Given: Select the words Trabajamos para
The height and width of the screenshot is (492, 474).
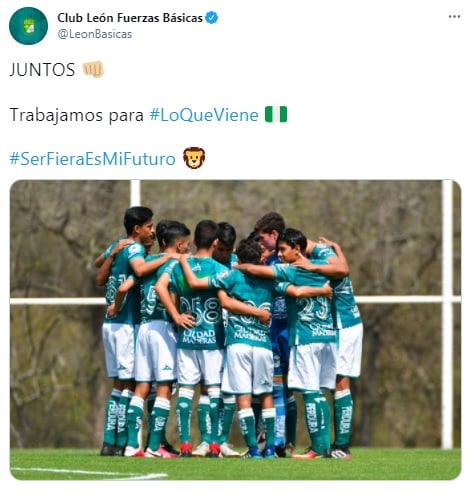Looking at the screenshot, I should [x=77, y=115].
